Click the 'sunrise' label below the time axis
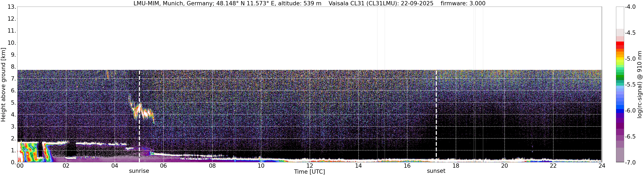 point(139,171)
